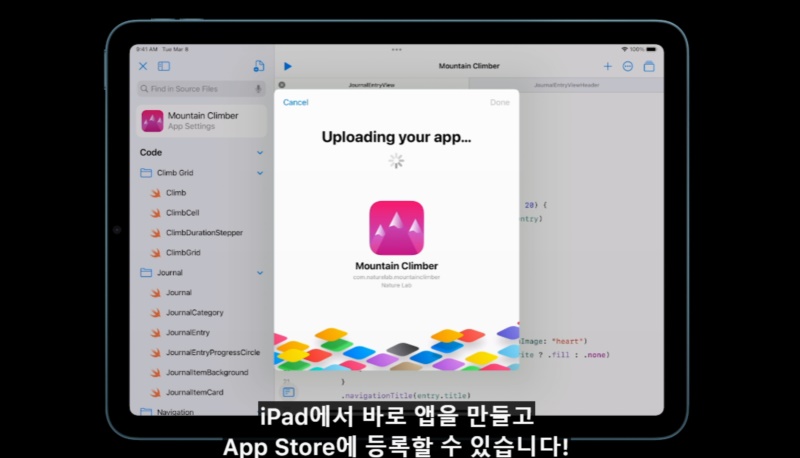Collapse the Code section chevron
The height and width of the screenshot is (458, 800).
[260, 152]
